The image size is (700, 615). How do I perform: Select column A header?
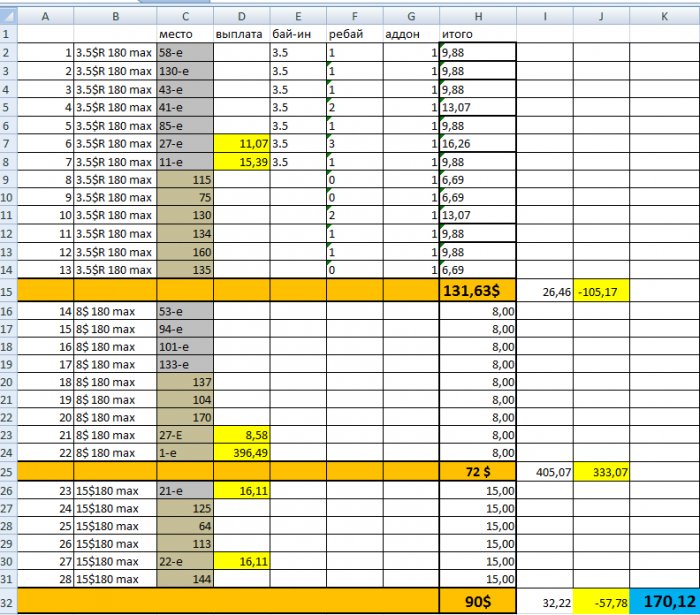[46, 16]
